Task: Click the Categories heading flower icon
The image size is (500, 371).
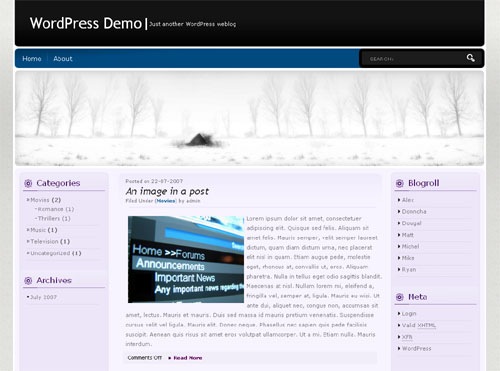Action: (28, 183)
